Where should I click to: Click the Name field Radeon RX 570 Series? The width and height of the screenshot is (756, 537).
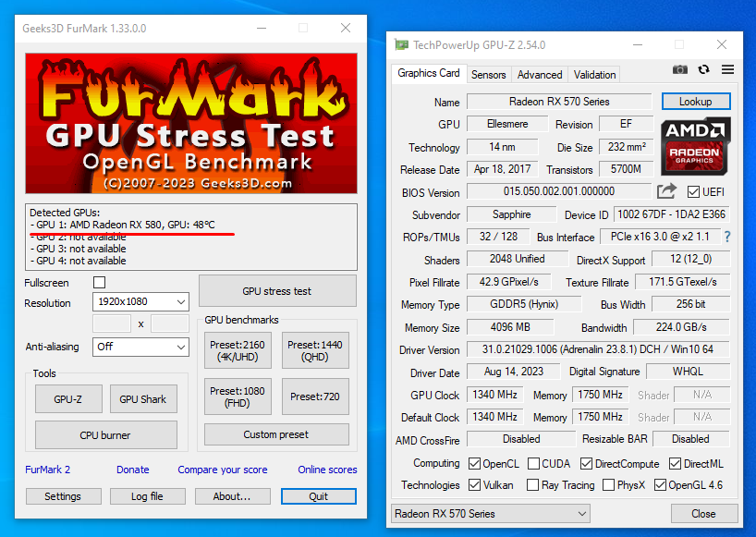pos(559,102)
